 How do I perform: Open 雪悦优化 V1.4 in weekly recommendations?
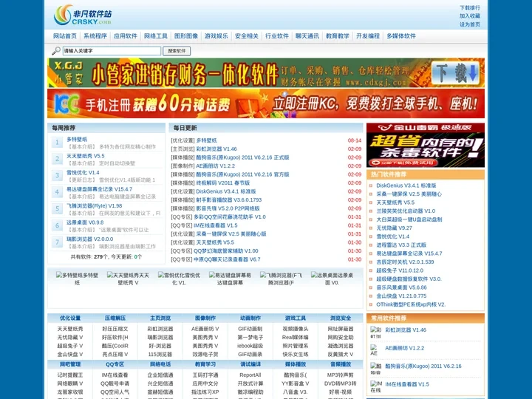tap(83, 173)
